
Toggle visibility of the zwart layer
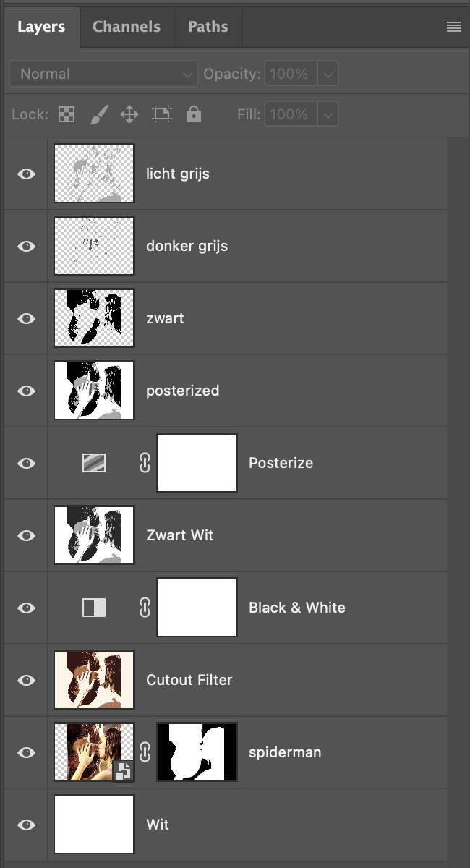click(x=27, y=318)
